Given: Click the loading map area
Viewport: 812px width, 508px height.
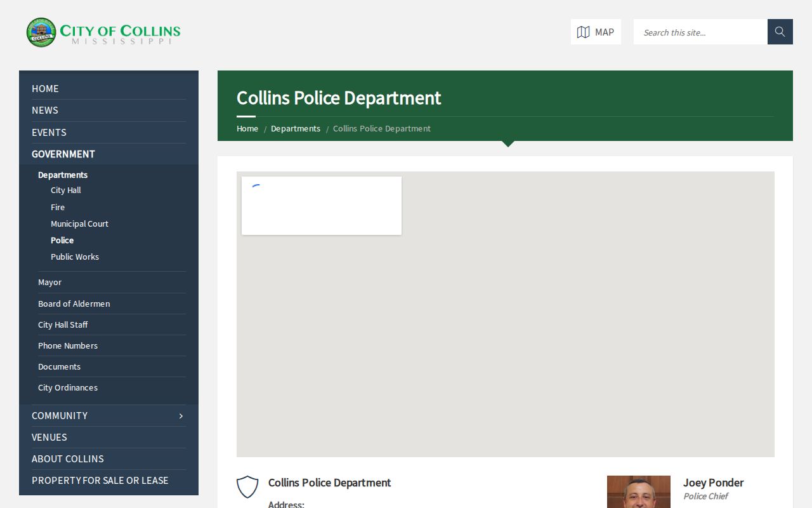Looking at the screenshot, I should click(x=506, y=314).
